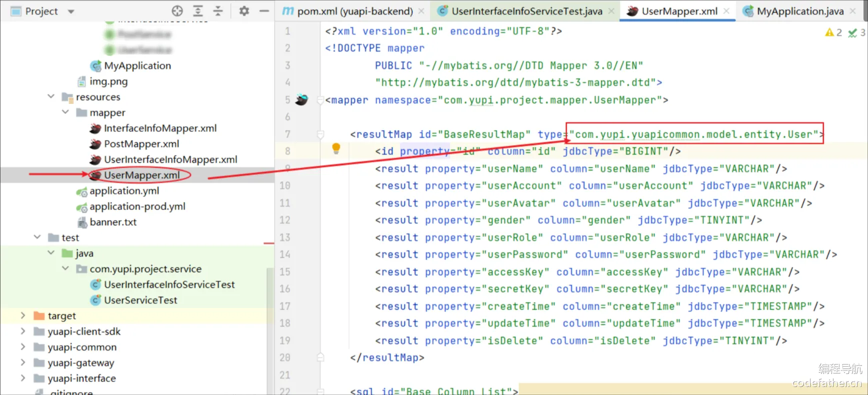Select UserInterfaceInfoMapper.xml in the tree

[170, 159]
